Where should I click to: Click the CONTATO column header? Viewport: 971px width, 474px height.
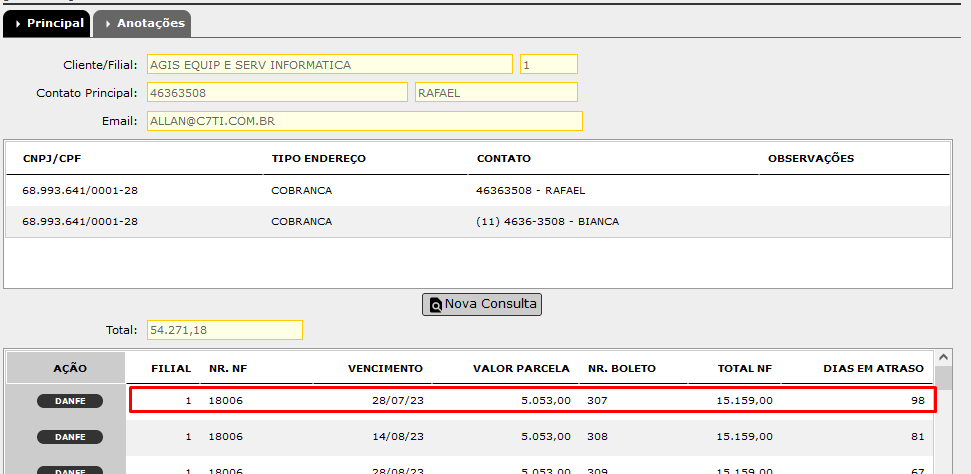coord(503,159)
